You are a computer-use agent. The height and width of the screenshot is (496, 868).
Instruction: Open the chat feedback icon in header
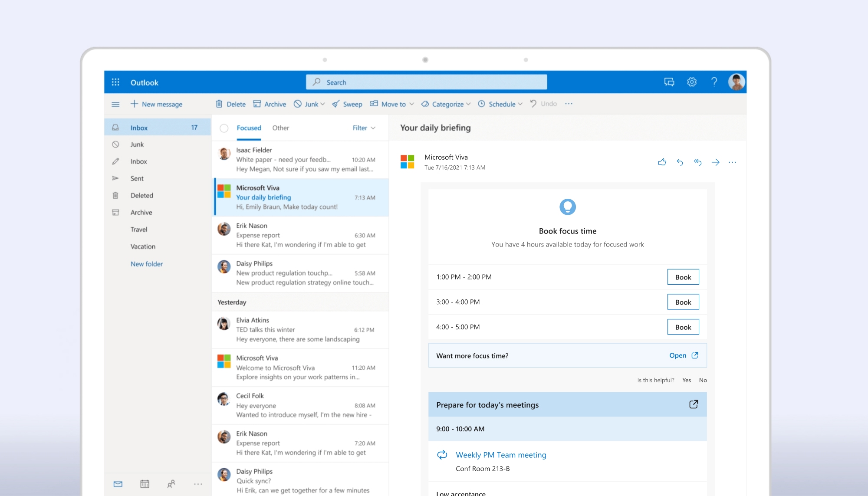click(669, 82)
